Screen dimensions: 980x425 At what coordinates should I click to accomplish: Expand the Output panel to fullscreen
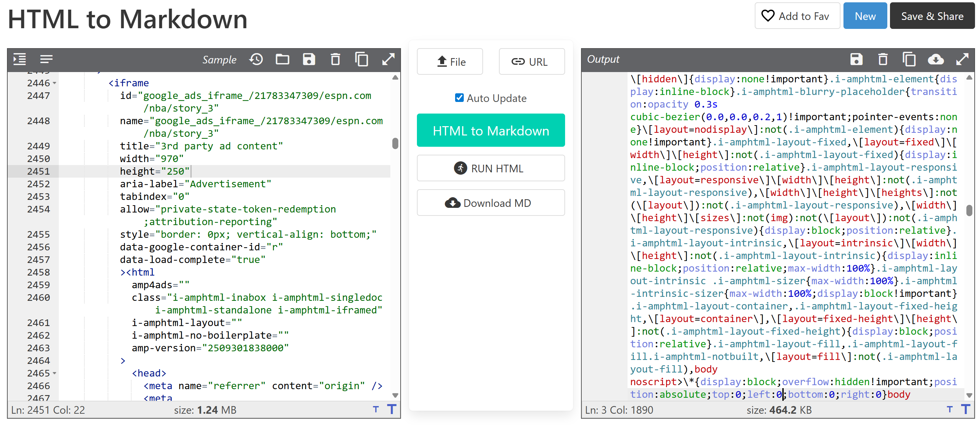pyautogui.click(x=962, y=59)
